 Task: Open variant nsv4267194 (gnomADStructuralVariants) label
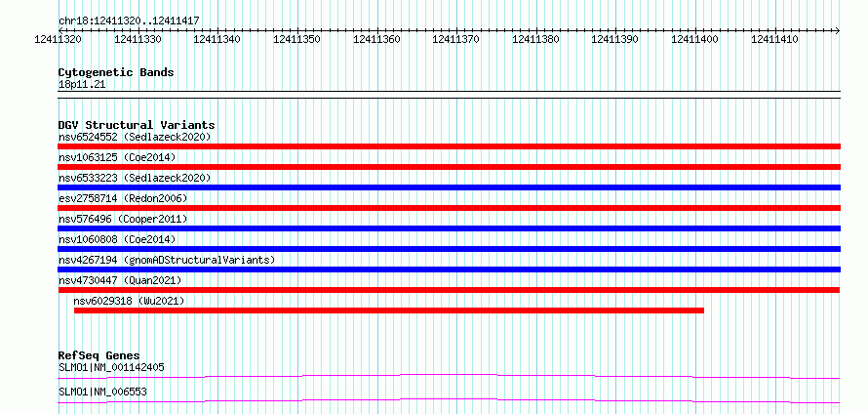click(167, 260)
